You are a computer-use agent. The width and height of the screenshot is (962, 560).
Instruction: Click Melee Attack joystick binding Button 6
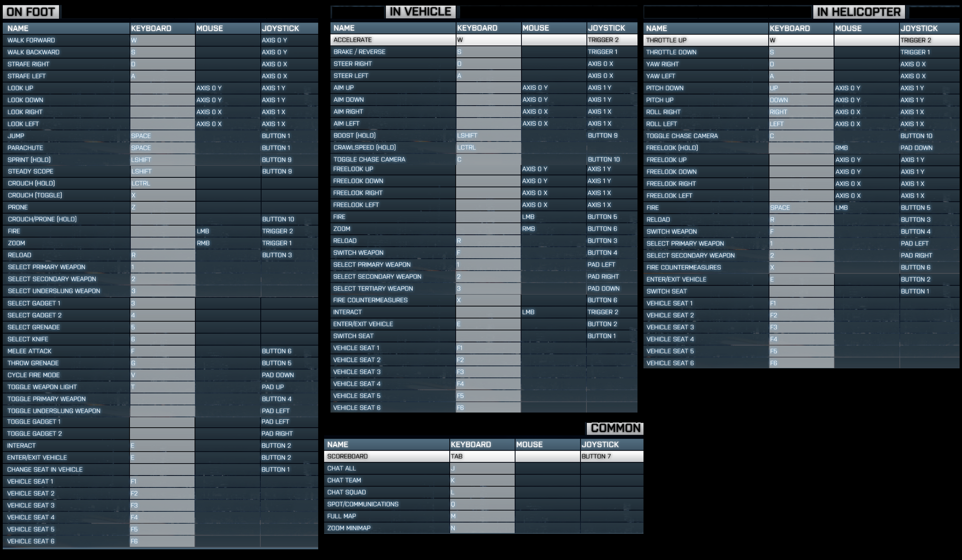[289, 351]
